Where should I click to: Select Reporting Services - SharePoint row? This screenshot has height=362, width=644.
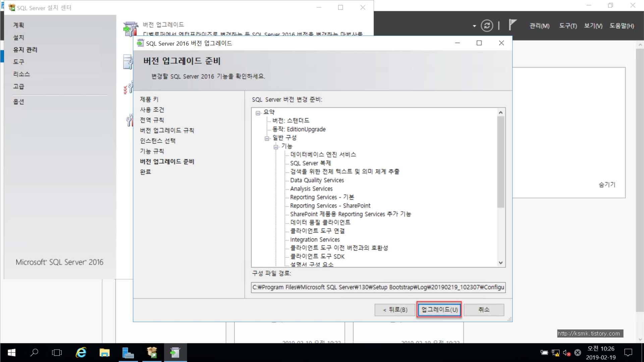tap(330, 206)
